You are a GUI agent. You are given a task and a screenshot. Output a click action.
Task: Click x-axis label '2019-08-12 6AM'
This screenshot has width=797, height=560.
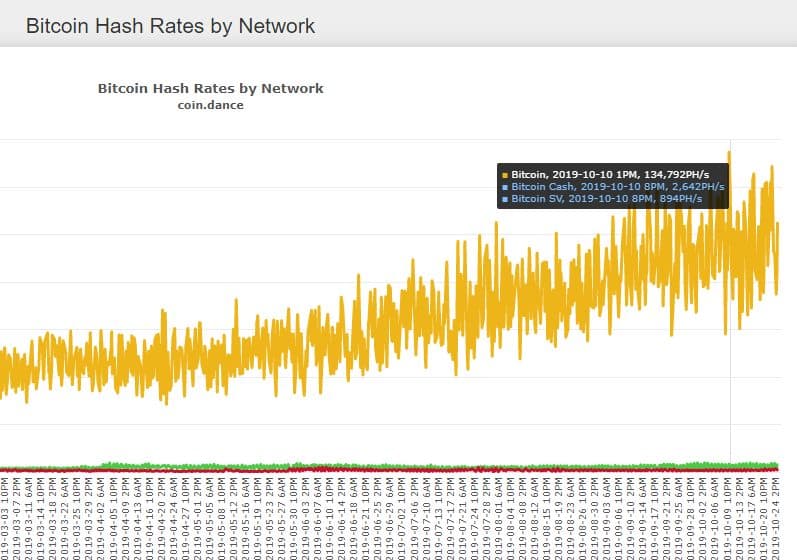[535, 518]
